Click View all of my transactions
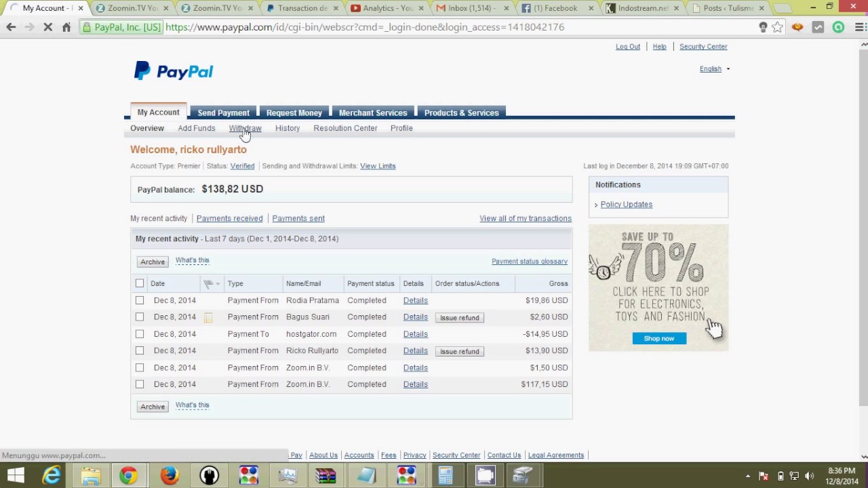 [526, 218]
